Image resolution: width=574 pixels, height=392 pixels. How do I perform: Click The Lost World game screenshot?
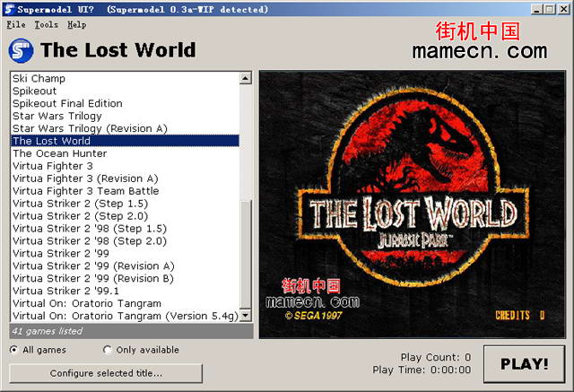413,205
